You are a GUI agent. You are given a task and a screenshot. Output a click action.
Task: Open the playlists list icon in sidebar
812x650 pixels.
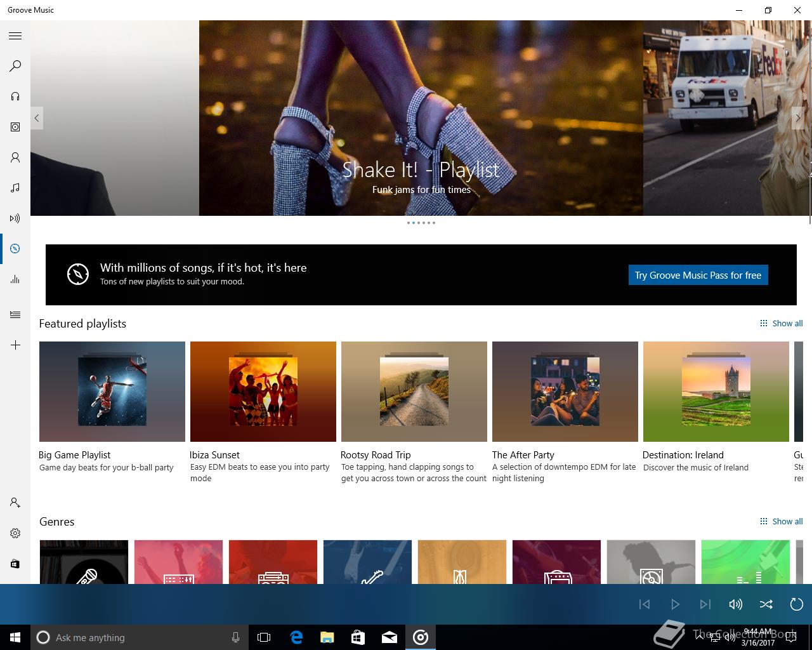pos(15,315)
